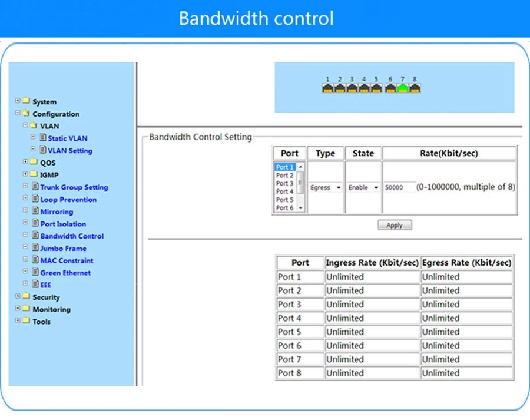Open the VLAN Setting page
The height and width of the screenshot is (420, 530).
(x=70, y=150)
